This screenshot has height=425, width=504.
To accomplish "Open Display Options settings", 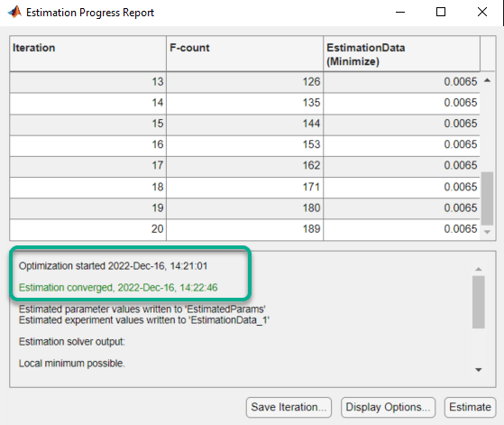I will pos(388,407).
